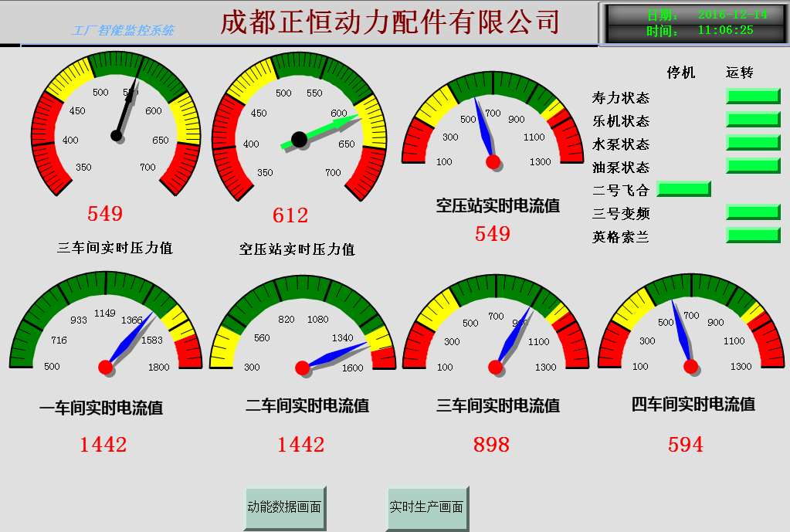The image size is (790, 532).
Task: Open the 实时生产画面 screen
Action: [427, 508]
